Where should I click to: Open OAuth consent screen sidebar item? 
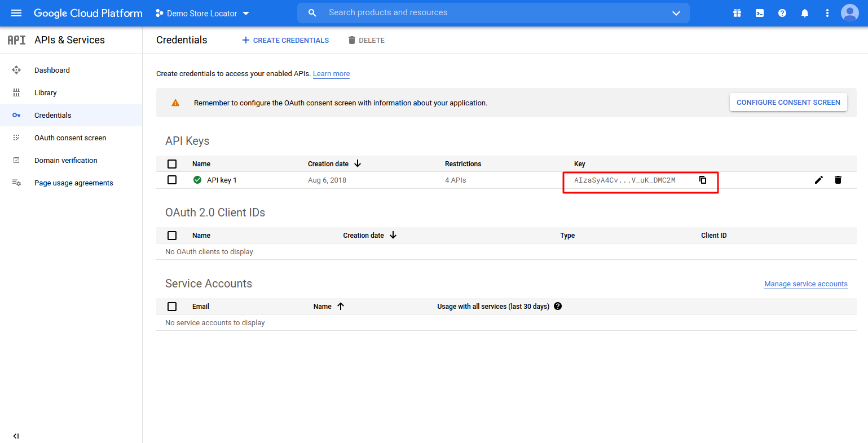(x=70, y=138)
